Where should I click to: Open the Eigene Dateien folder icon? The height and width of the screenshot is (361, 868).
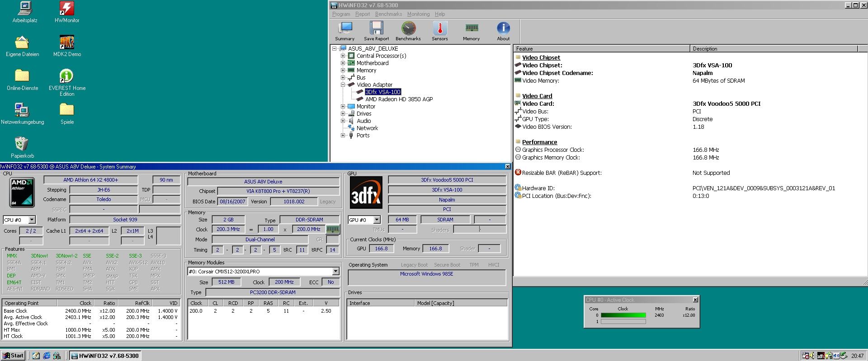(22, 46)
